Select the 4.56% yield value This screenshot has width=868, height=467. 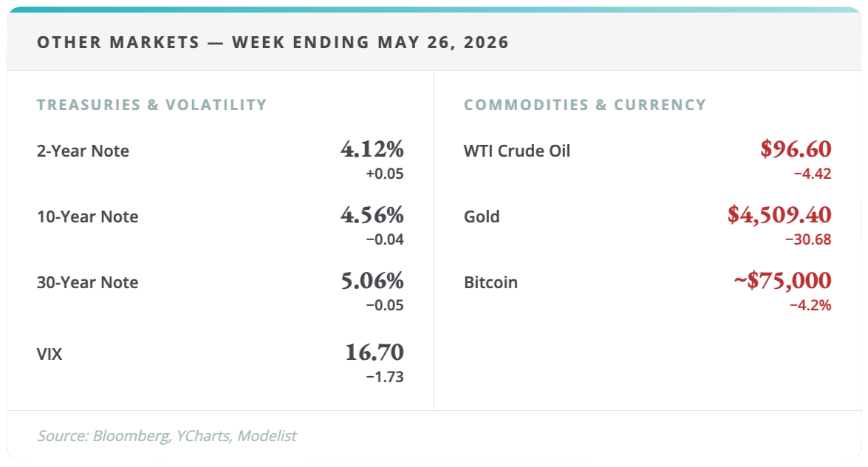pyautogui.click(x=372, y=215)
